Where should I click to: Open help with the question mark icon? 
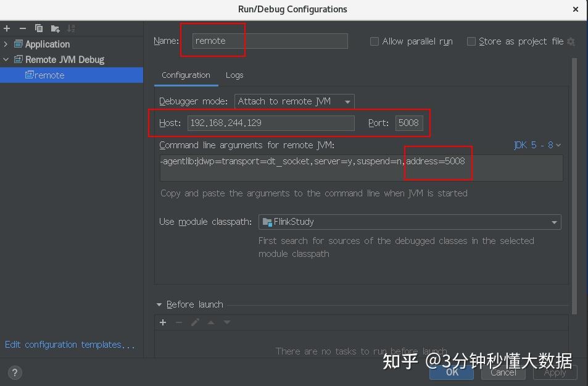tap(14, 372)
